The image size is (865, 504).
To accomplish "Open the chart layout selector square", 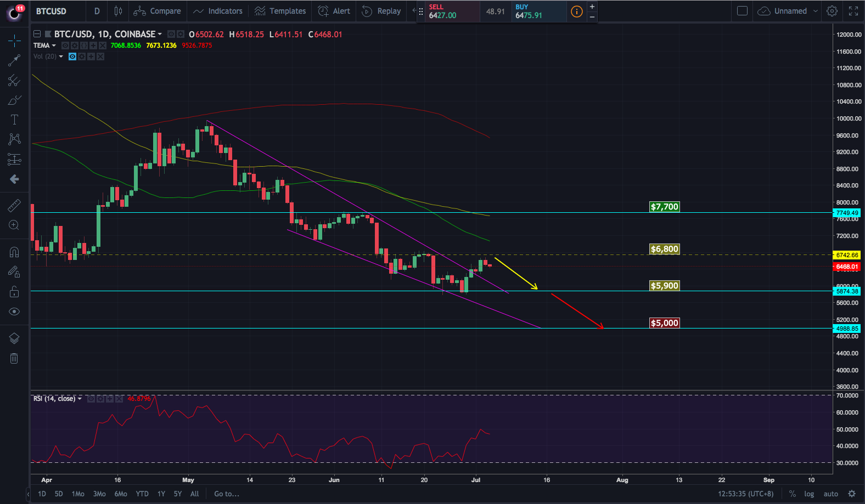I will point(742,11).
